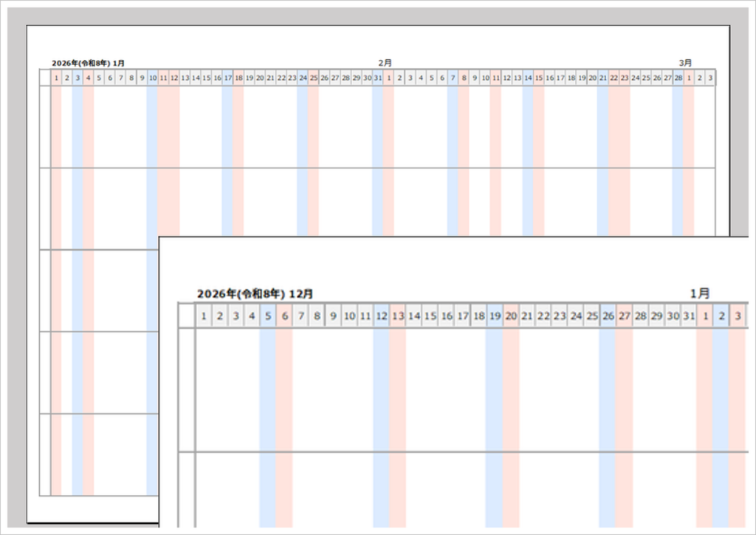Select December 6 date cell in front calendar
Viewport: 756px width, 535px height.
click(283, 316)
